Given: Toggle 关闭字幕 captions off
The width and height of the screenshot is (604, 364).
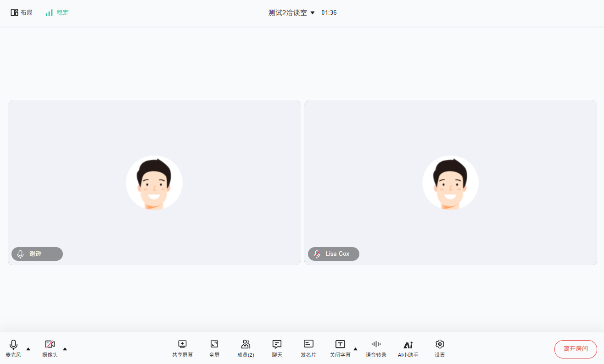Looking at the screenshot, I should tap(340, 348).
